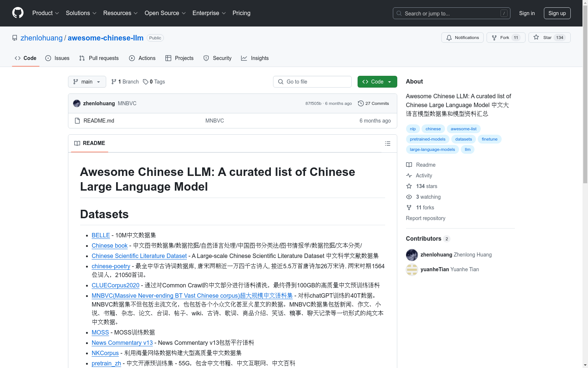Click the search magnifier icon in header
This screenshot has width=588, height=368.
399,13
